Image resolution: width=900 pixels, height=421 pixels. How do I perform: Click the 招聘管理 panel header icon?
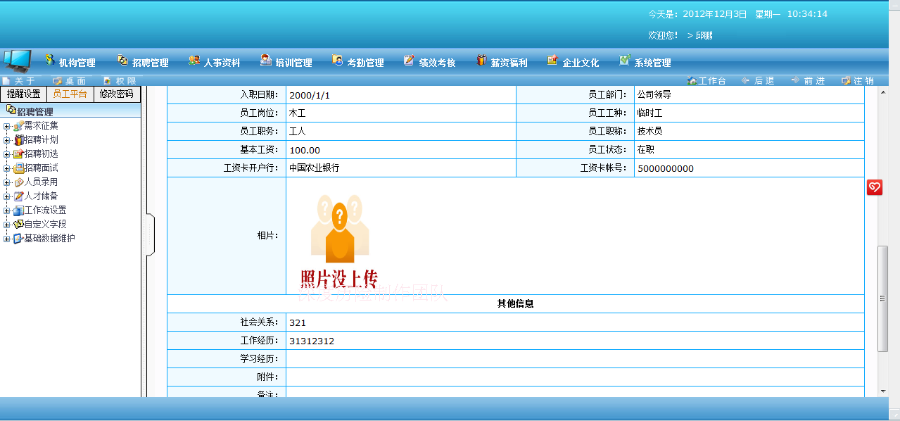point(11,109)
